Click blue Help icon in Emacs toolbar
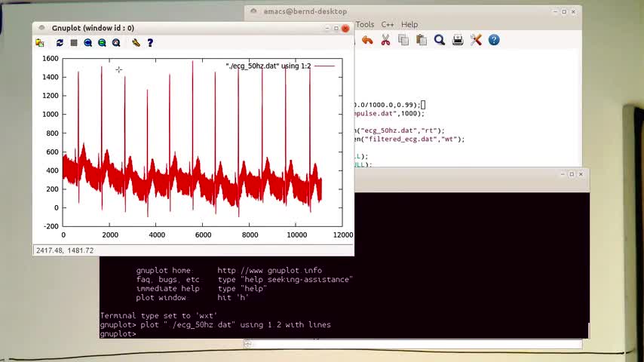 pyautogui.click(x=494, y=40)
